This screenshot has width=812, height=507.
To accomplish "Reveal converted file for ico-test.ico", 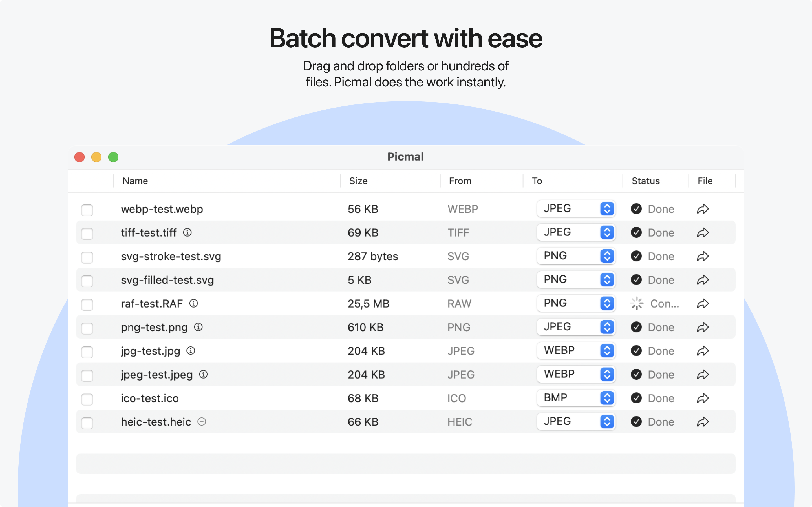I will pos(703,398).
